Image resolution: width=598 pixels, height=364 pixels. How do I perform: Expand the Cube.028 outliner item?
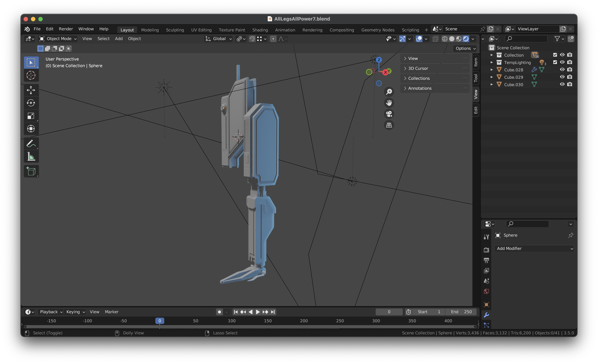[x=492, y=70]
